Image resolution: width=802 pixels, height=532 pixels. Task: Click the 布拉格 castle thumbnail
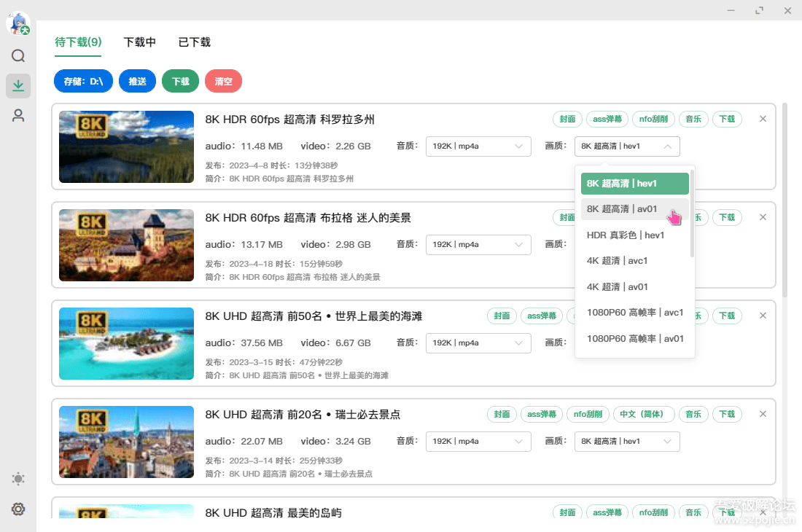pos(126,246)
